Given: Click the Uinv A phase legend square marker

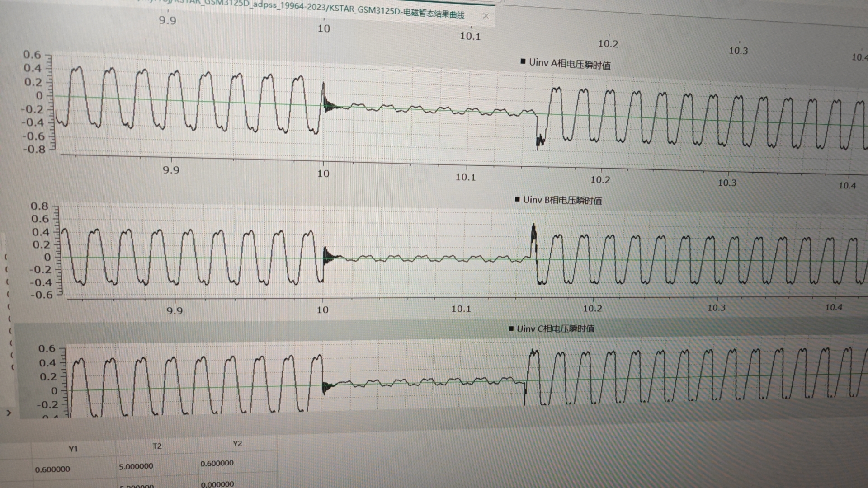Looking at the screenshot, I should click(x=523, y=61).
